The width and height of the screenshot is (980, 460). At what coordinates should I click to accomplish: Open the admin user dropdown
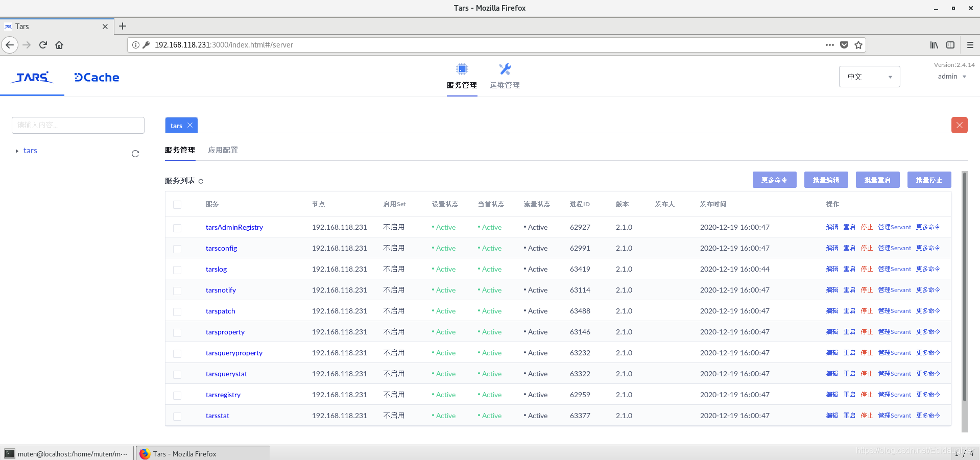952,77
